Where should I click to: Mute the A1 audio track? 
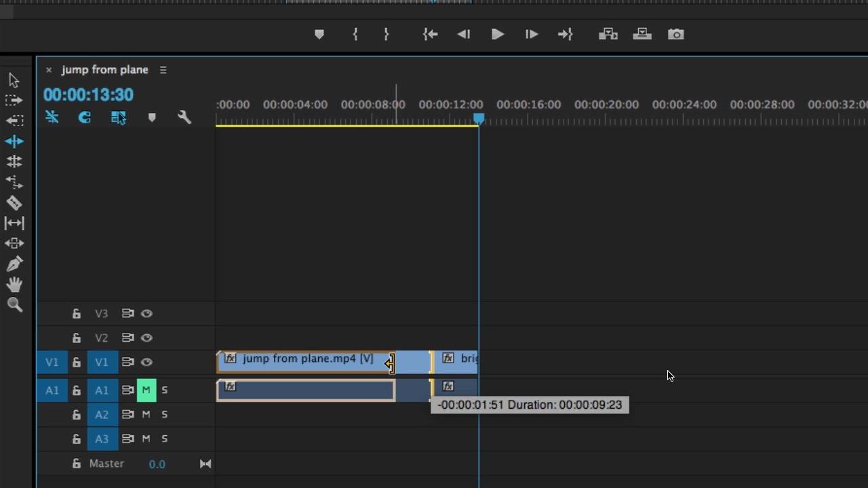coord(146,390)
